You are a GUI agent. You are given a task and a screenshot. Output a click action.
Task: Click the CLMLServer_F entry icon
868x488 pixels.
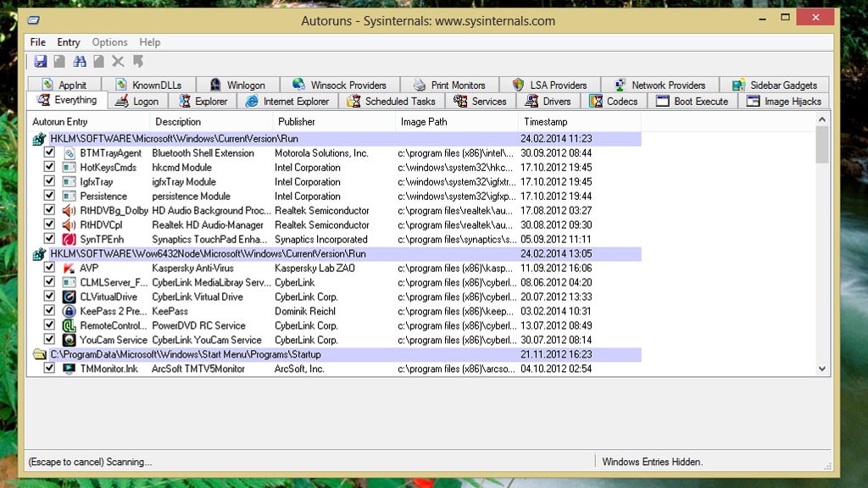(x=70, y=283)
